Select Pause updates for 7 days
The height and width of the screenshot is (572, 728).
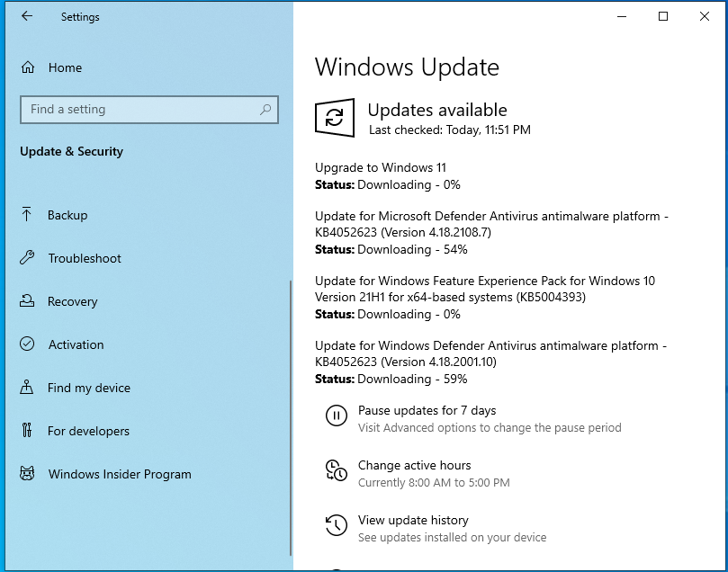427,410
